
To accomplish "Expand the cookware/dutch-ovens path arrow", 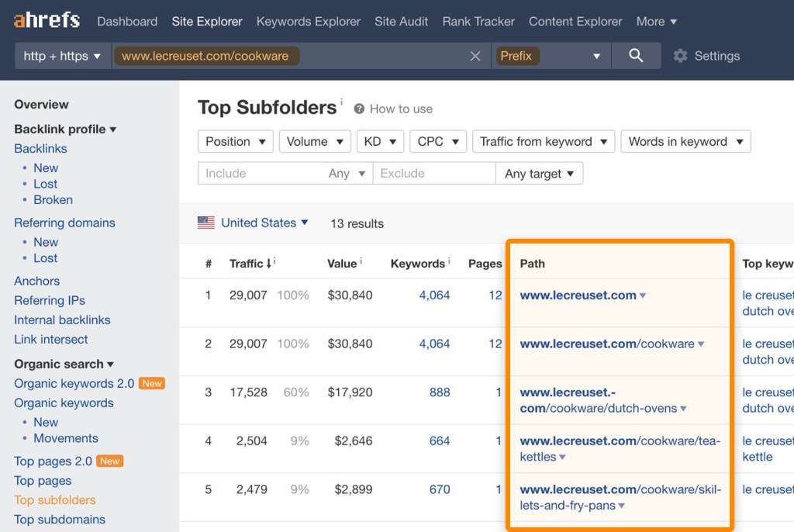I will [683, 409].
